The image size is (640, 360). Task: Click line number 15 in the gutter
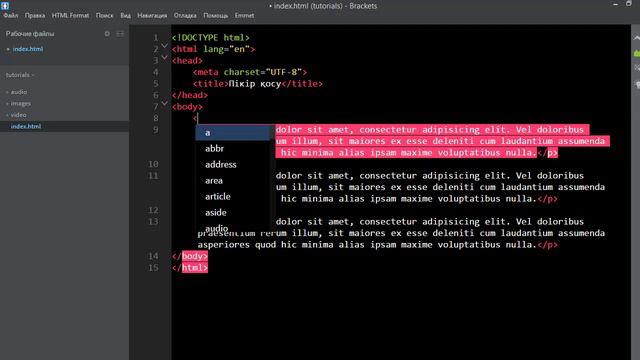pos(153,268)
